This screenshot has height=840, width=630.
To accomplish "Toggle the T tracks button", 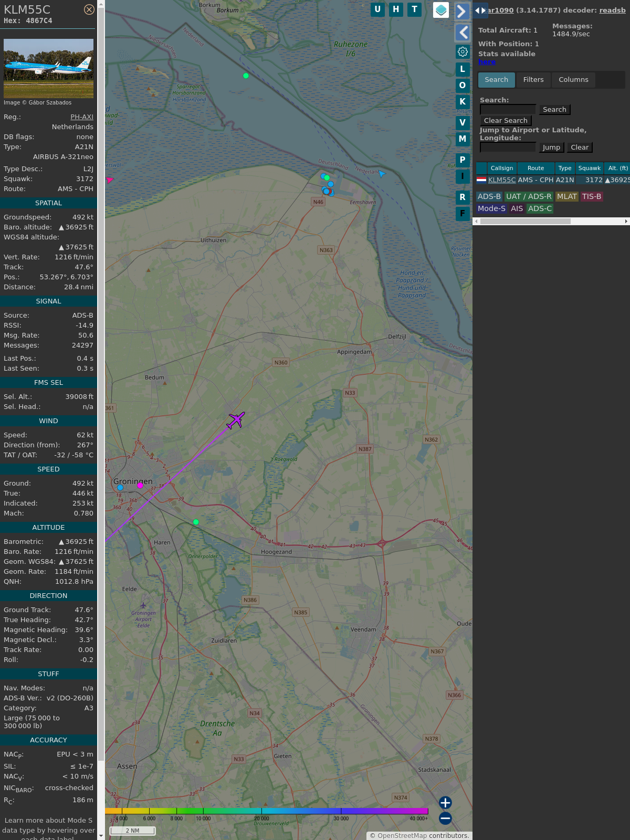I will 415,9.
